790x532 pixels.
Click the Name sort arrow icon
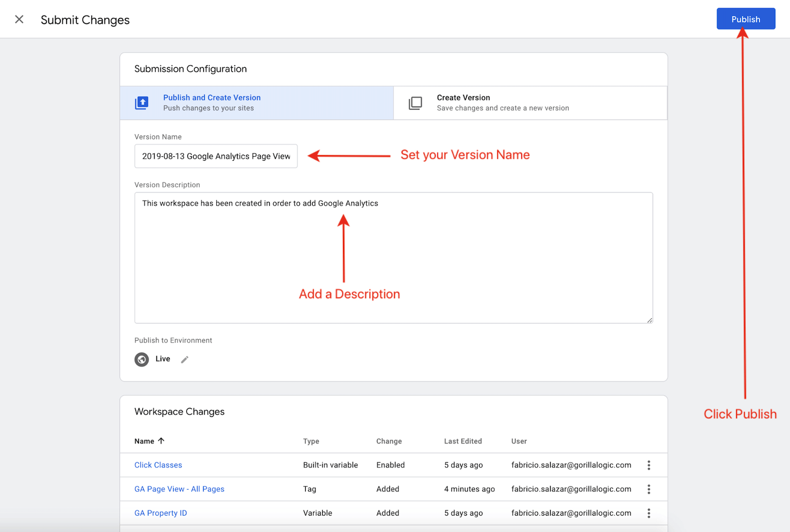click(x=161, y=441)
